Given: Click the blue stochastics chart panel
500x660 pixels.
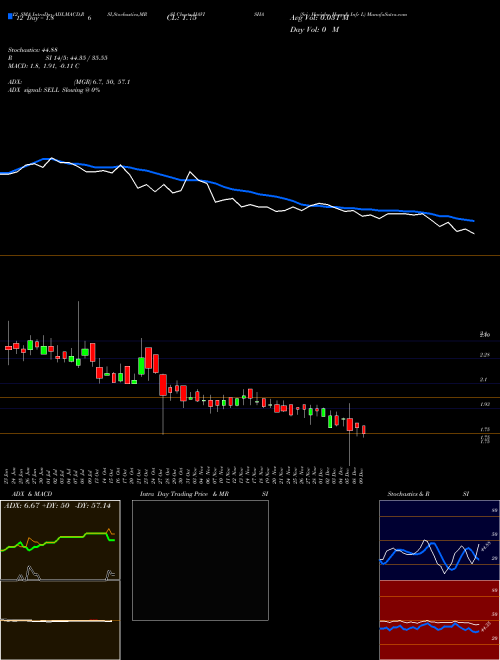Looking at the screenshot, I should (439, 540).
